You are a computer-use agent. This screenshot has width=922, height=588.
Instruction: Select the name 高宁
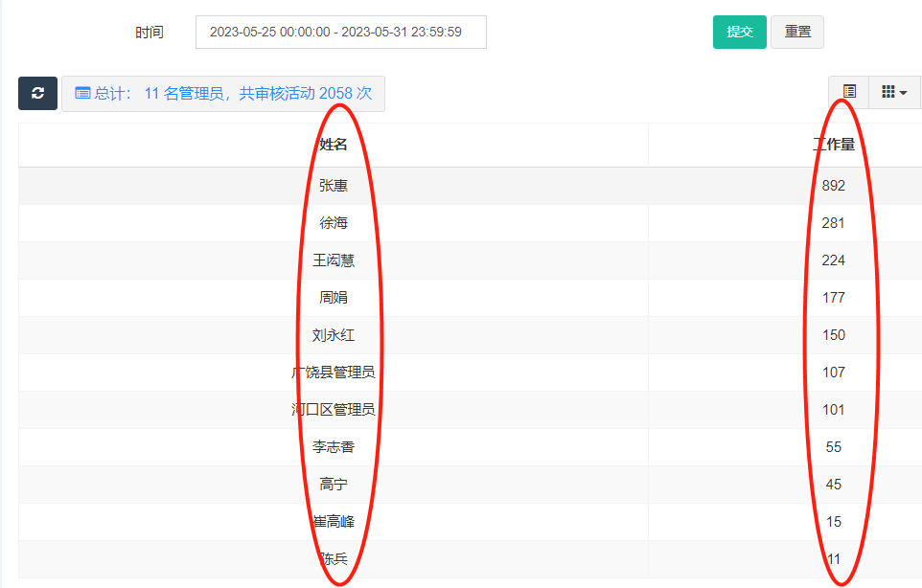[334, 484]
